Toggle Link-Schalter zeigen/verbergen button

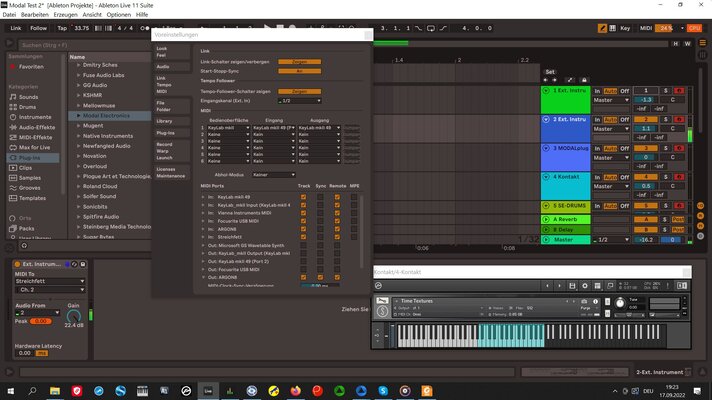[300, 62]
